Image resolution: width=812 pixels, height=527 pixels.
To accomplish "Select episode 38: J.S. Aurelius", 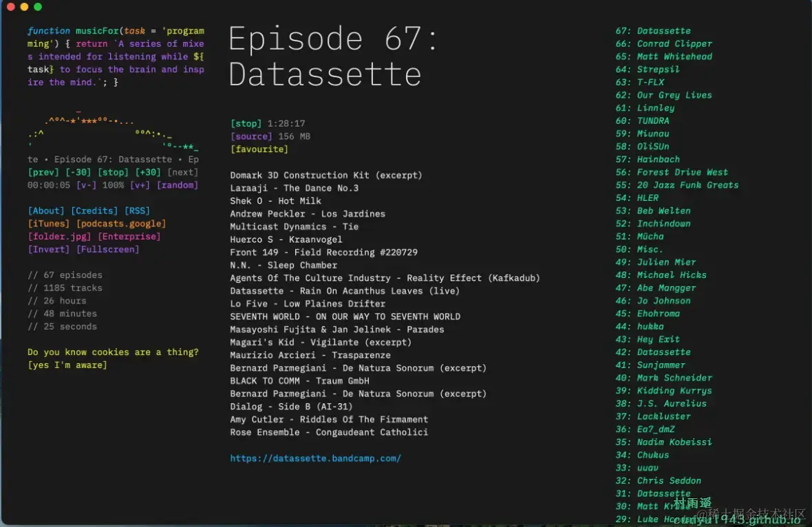I will 661,403.
